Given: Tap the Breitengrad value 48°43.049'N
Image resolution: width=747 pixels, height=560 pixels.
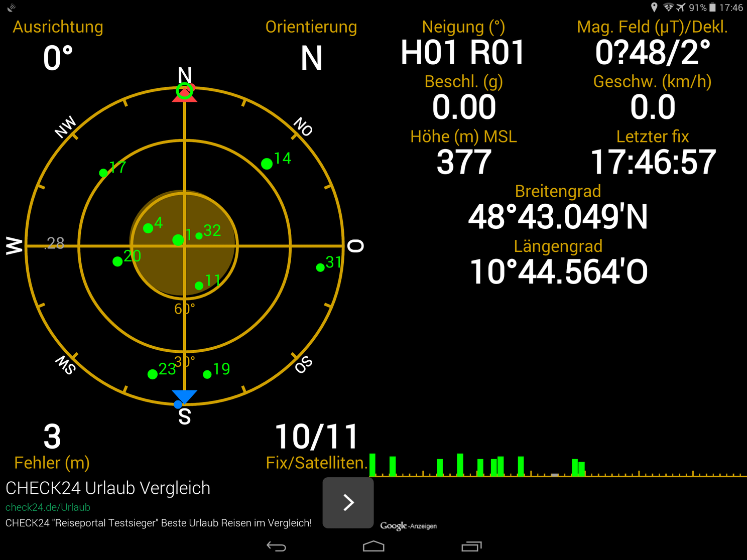Looking at the screenshot, I should point(558,217).
